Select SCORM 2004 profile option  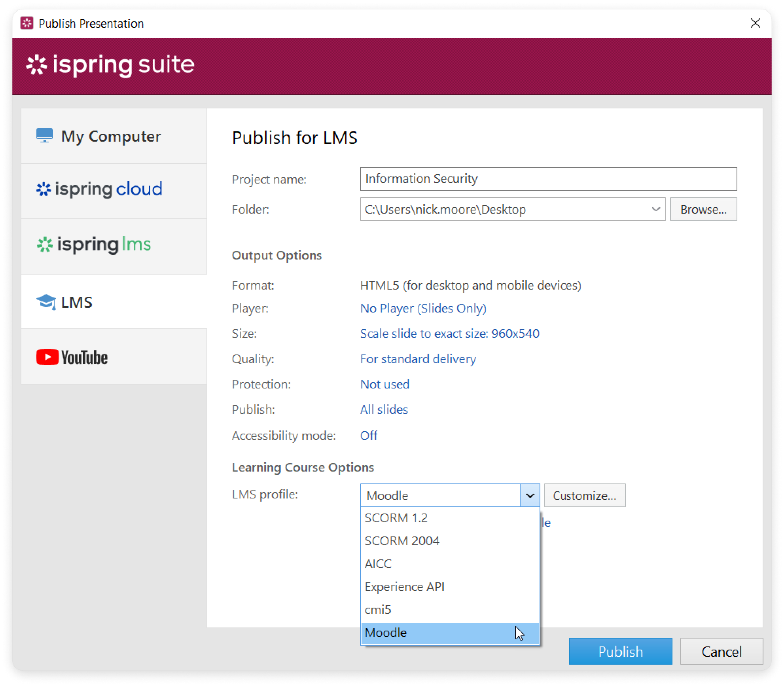(402, 541)
